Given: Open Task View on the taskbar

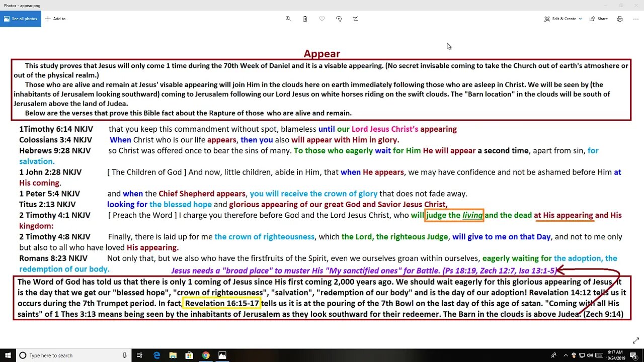Looking at the screenshot, I should point(140,355).
